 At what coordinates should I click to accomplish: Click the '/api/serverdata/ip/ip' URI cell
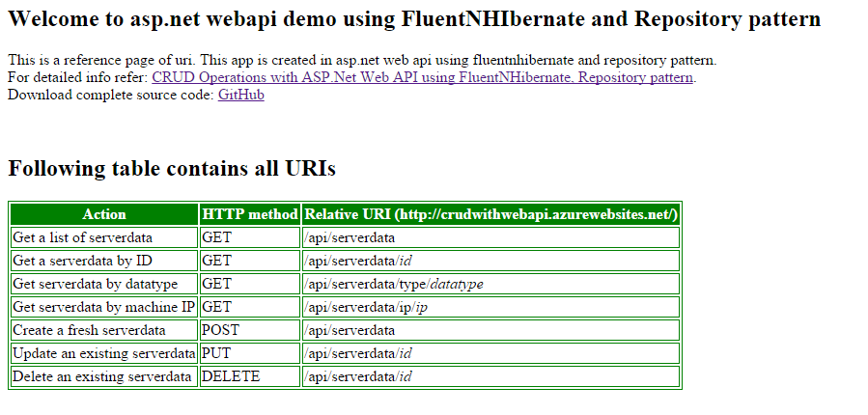point(491,307)
